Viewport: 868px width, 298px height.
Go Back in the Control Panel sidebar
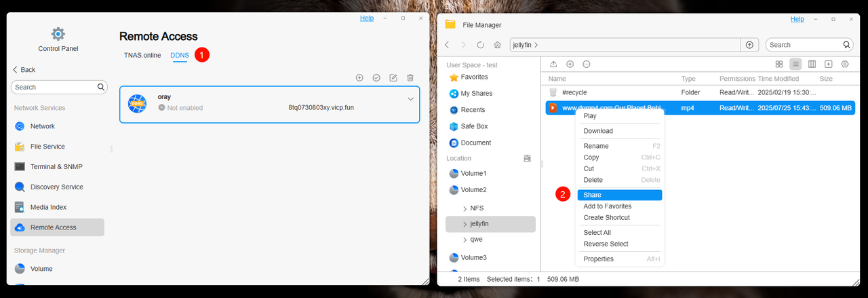24,70
